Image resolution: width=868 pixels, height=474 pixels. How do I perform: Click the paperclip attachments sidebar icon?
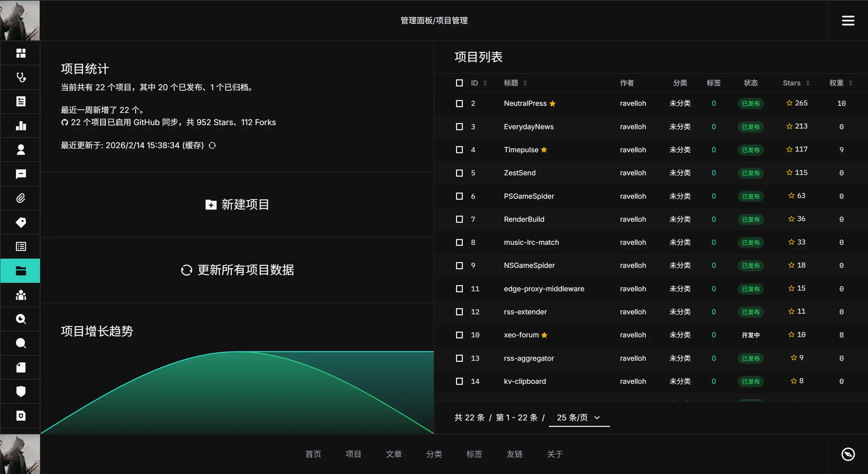(x=21, y=198)
